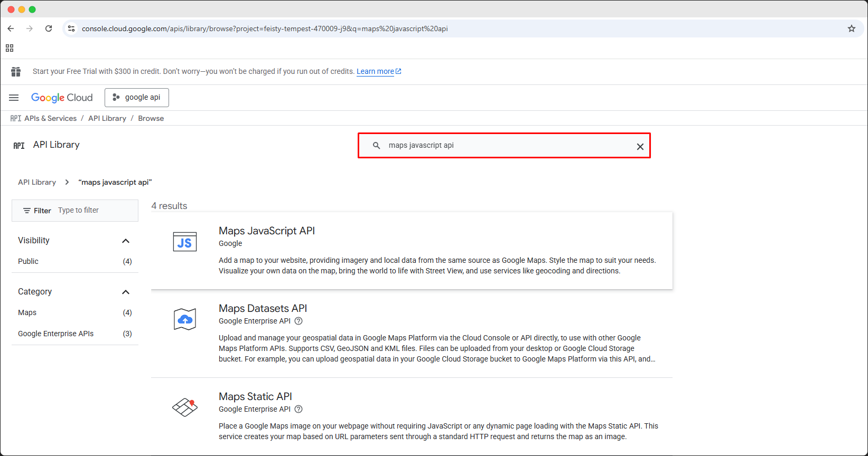Bookmark this page with star icon
The width and height of the screenshot is (868, 456).
click(852, 28)
